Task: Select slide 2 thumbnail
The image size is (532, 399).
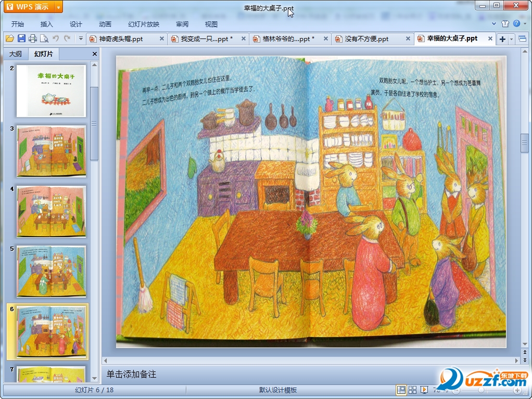Action: click(x=51, y=91)
